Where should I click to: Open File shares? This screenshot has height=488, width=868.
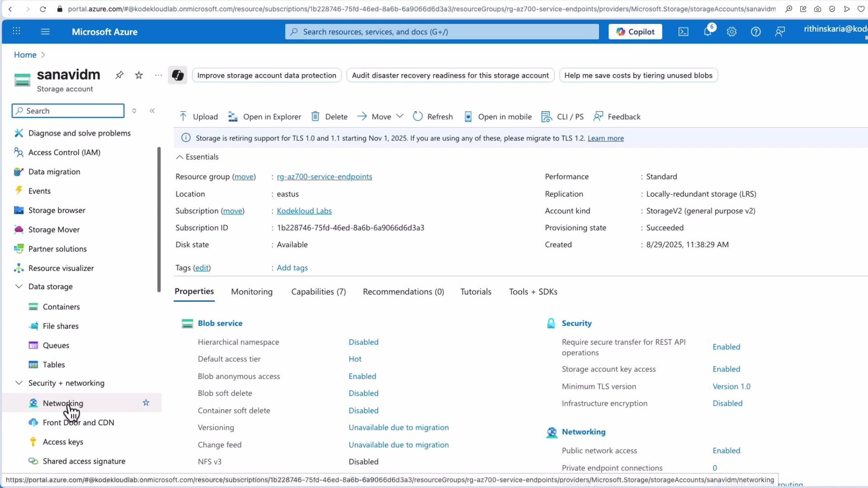pyautogui.click(x=61, y=326)
